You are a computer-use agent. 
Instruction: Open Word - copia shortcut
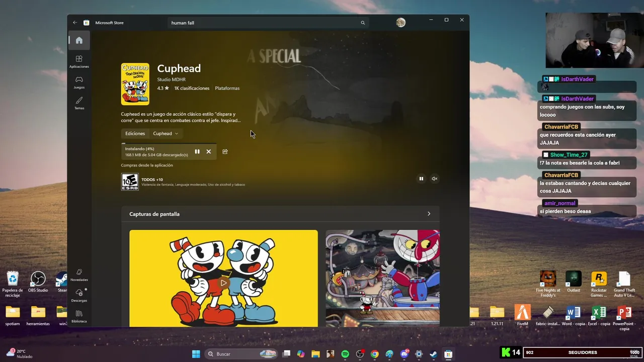pos(574,316)
